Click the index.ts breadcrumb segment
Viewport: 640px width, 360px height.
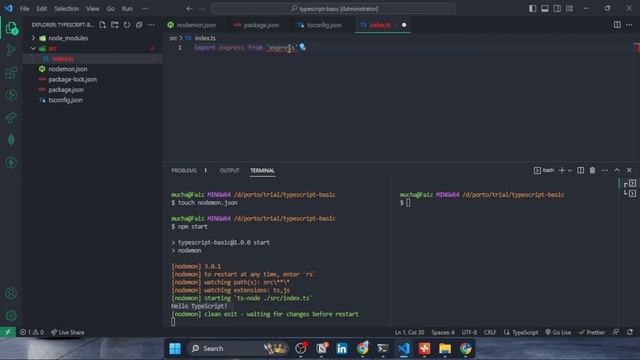pyautogui.click(x=205, y=38)
